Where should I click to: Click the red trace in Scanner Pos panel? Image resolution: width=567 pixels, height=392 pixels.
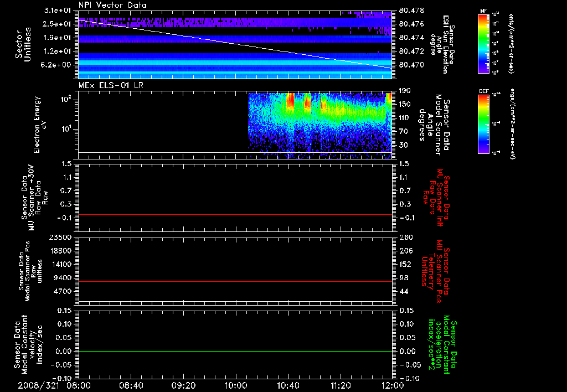point(235,281)
